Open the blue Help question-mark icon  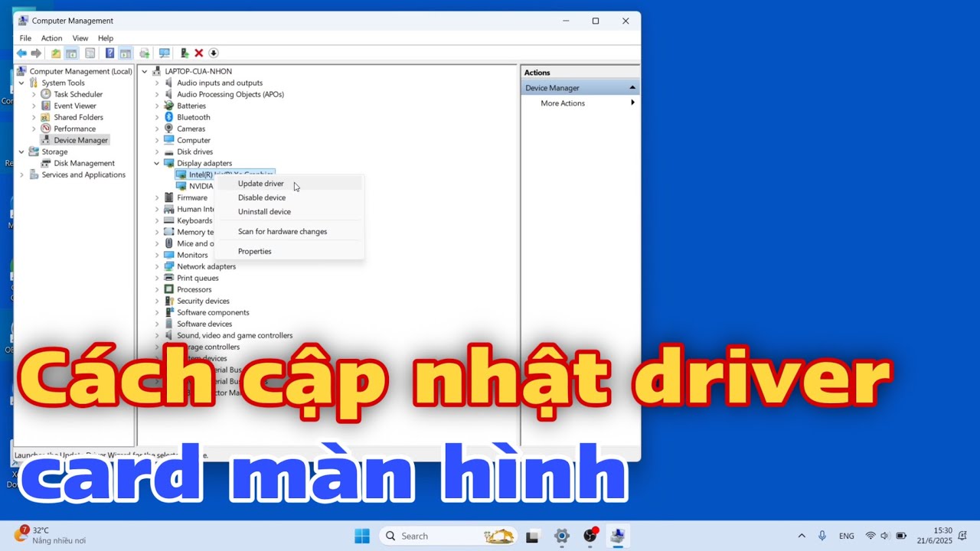tap(109, 53)
